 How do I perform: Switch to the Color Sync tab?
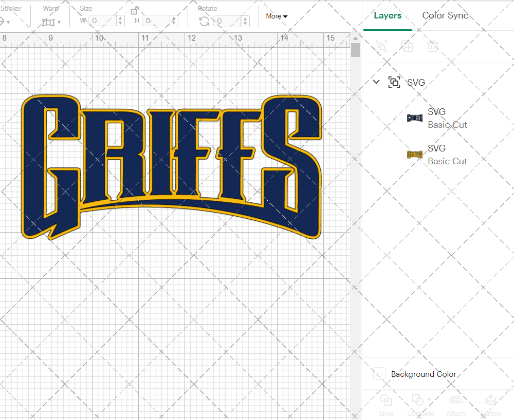coord(445,15)
